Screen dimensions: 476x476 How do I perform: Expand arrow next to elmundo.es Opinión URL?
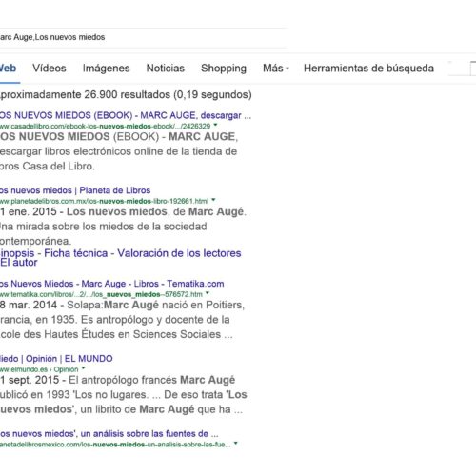(84, 368)
